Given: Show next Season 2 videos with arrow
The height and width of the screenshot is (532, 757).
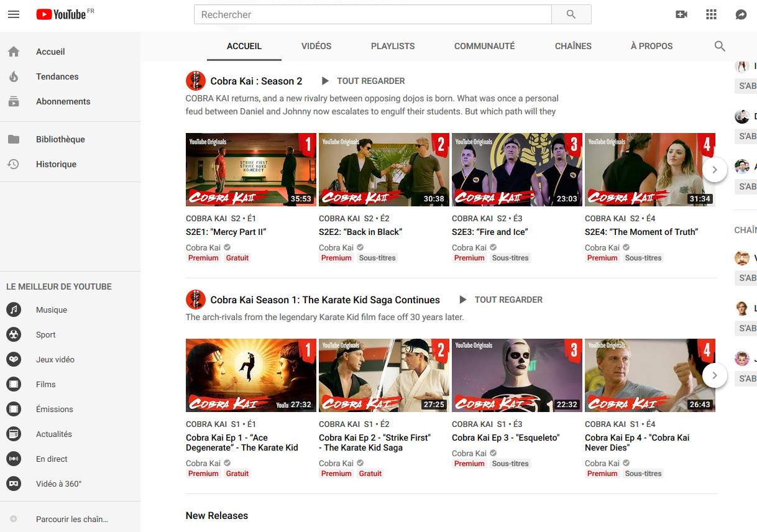Looking at the screenshot, I should pyautogui.click(x=715, y=170).
